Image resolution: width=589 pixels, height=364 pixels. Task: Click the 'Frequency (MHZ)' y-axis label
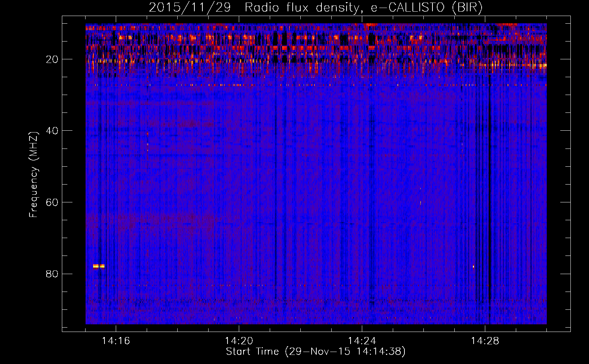[33, 175]
